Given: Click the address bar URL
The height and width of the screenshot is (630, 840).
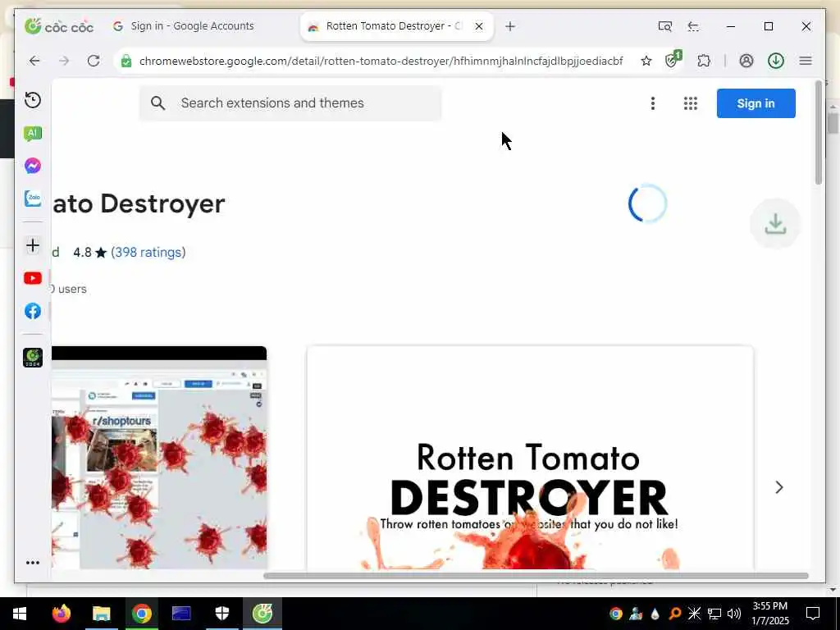Looking at the screenshot, I should (381, 61).
